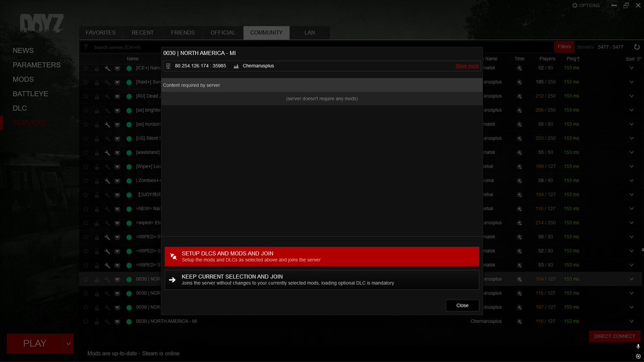Open BATTLEYE in the sidebar
This screenshot has height=362, width=644.
31,94
